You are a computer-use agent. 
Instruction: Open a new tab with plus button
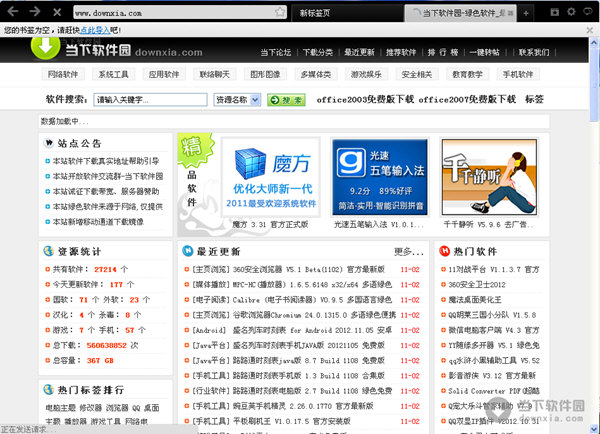(x=526, y=13)
